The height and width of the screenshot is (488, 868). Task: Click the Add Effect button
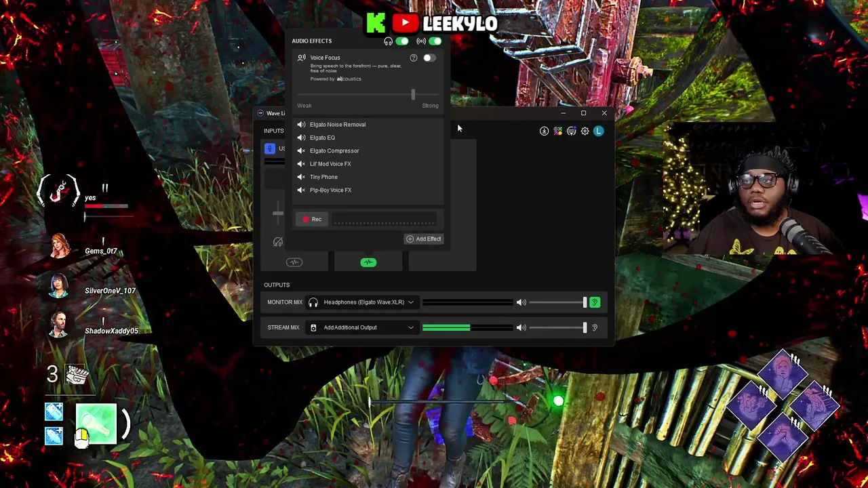(424, 239)
